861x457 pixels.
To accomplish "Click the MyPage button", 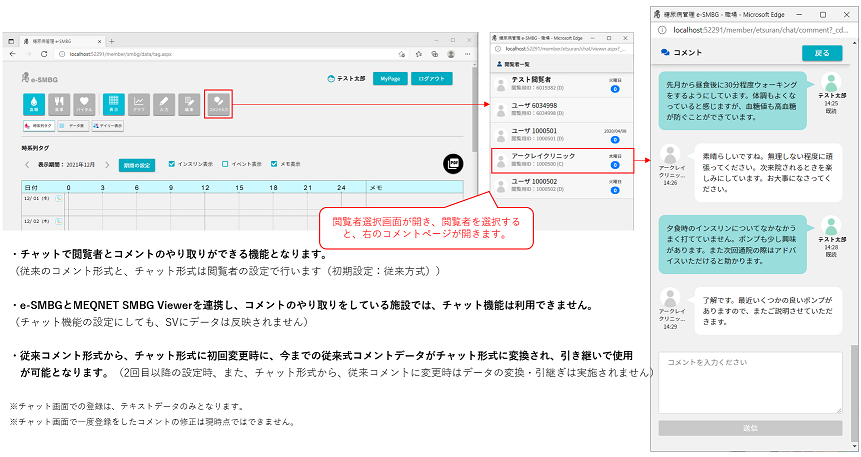I will [390, 79].
